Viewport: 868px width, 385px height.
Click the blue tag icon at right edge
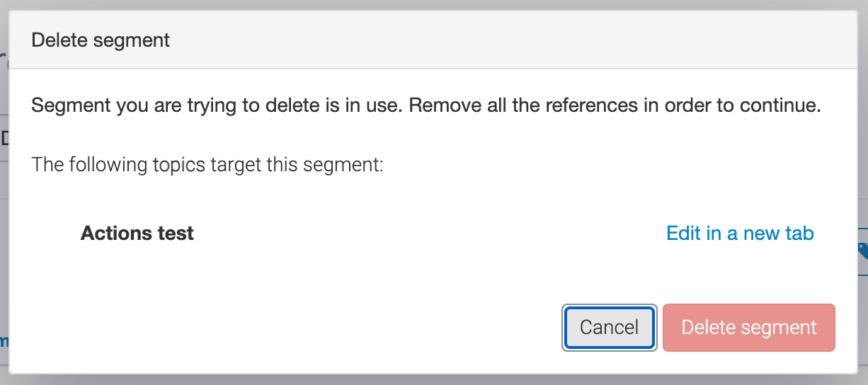pyautogui.click(x=863, y=250)
